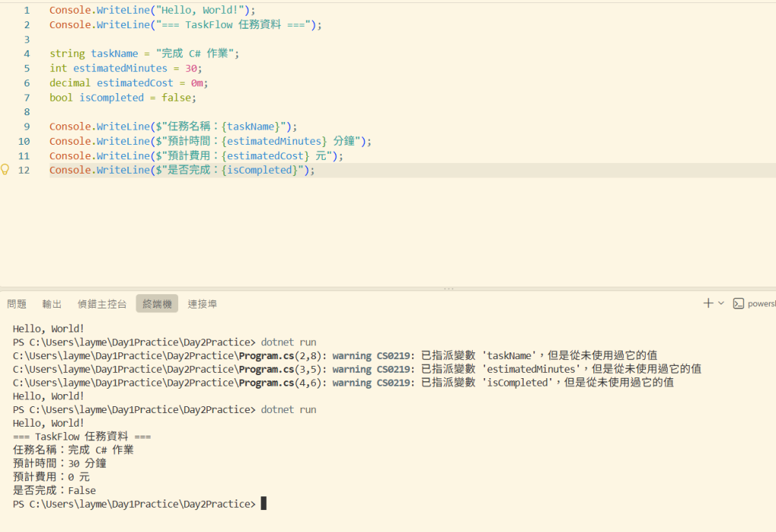Click terminal output 是否完成：False
This screenshot has width=776, height=532.
pyautogui.click(x=55, y=490)
